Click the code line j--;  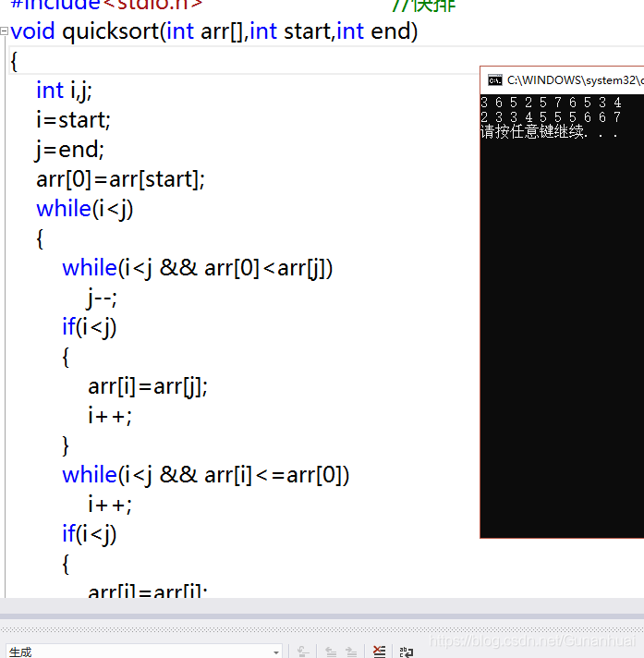102,299
